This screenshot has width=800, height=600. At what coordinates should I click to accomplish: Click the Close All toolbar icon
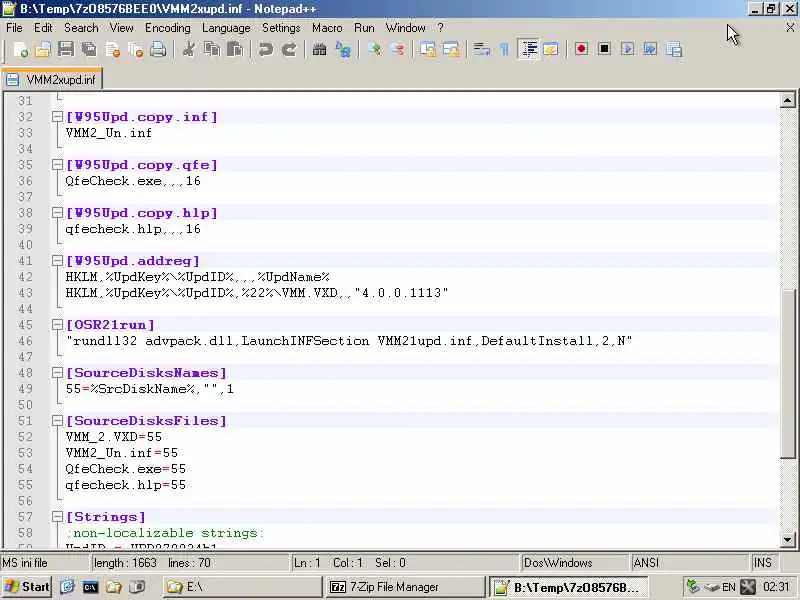[x=136, y=49]
